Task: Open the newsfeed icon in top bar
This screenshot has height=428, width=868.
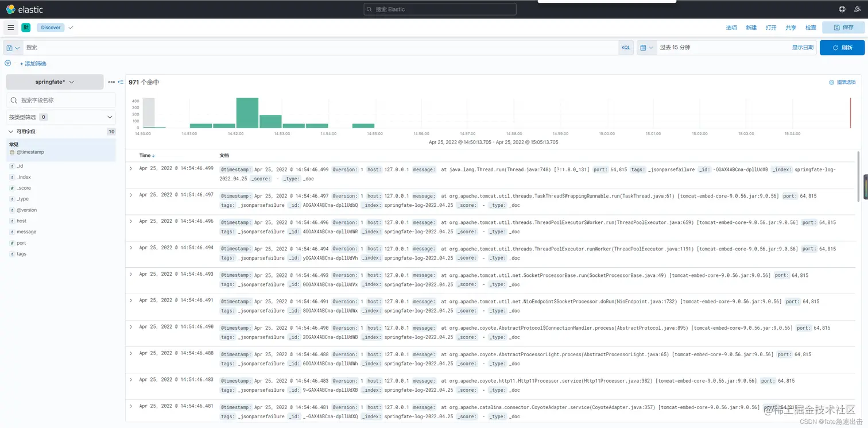Action: [857, 9]
